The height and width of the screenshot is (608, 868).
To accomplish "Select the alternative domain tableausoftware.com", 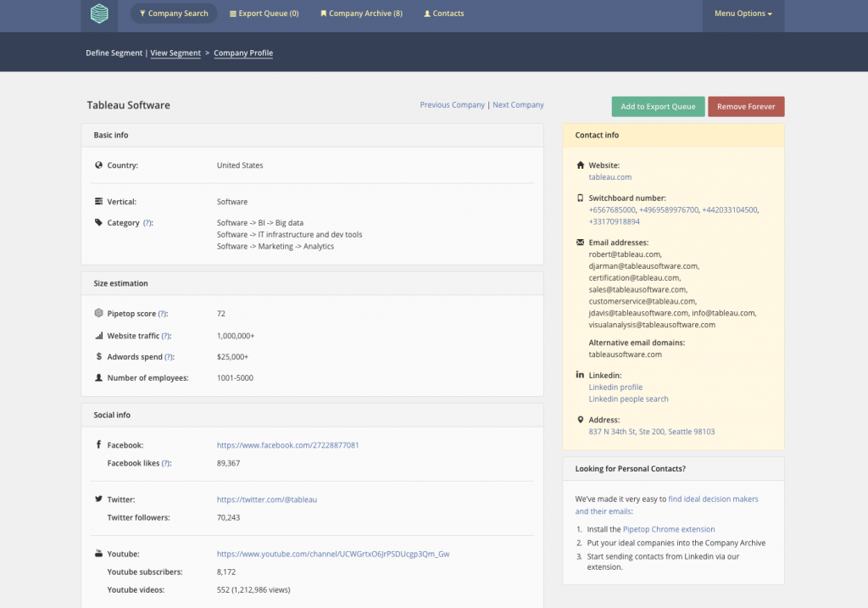I will (625, 354).
